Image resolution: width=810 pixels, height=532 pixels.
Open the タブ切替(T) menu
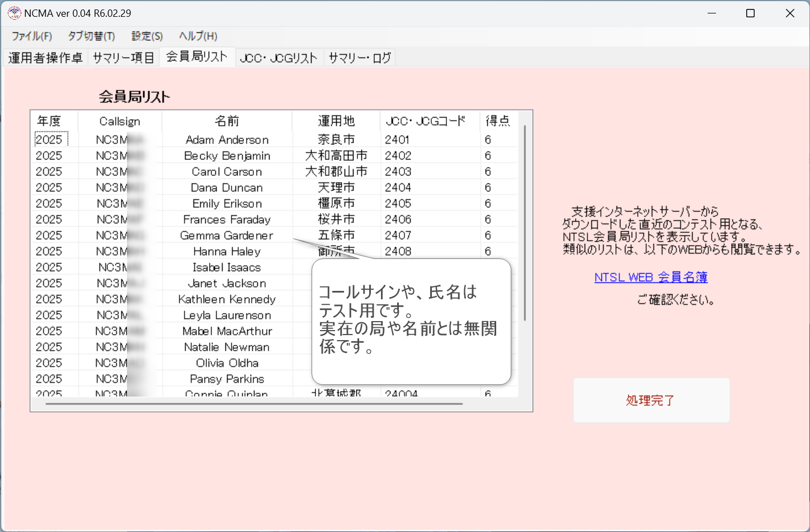pos(91,36)
